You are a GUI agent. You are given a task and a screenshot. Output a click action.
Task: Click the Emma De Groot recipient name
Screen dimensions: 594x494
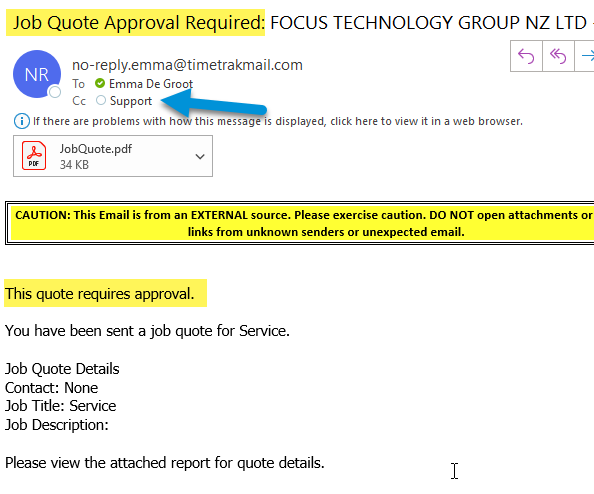(151, 84)
